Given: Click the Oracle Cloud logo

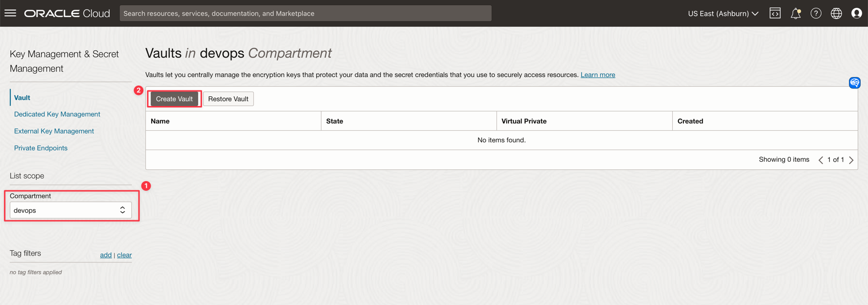Looking at the screenshot, I should pos(67,13).
